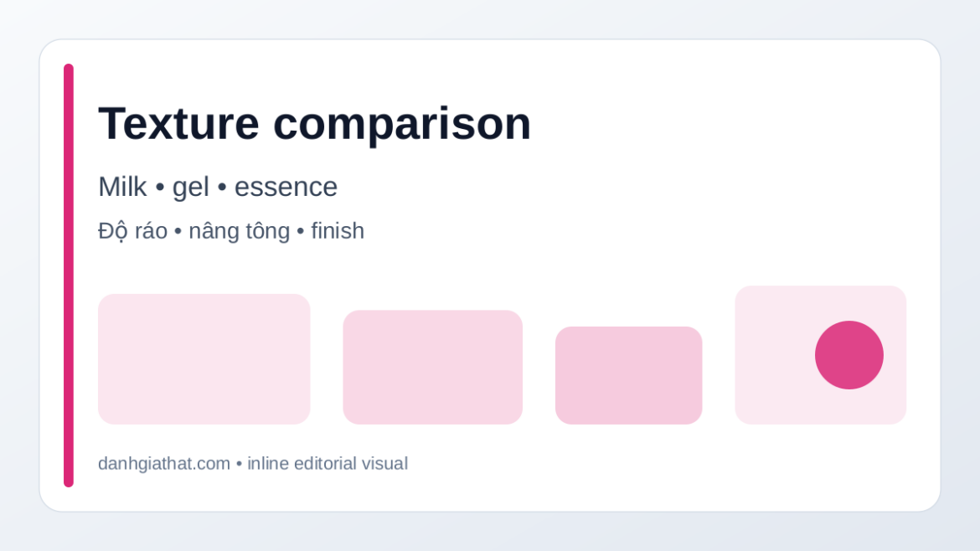Click the bullet between nâng tông and finish

(301, 232)
